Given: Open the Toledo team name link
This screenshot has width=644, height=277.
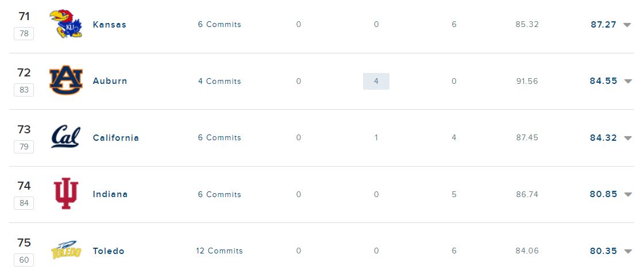Looking at the screenshot, I should pos(109,251).
